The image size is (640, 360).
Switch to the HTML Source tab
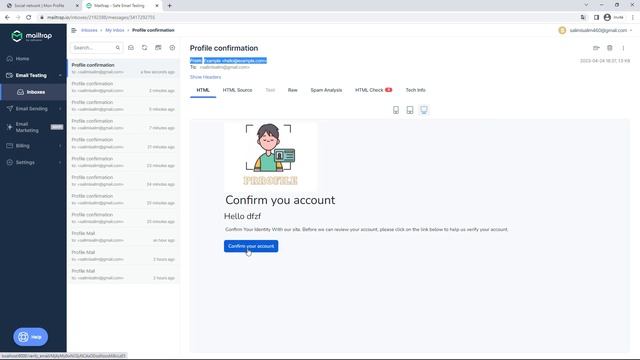[x=237, y=90]
